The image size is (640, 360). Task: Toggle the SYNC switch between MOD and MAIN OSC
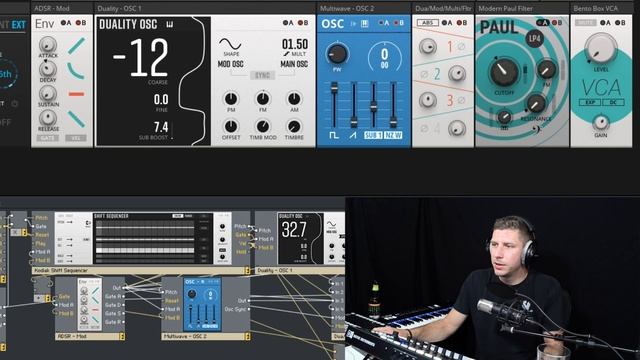(x=262, y=76)
